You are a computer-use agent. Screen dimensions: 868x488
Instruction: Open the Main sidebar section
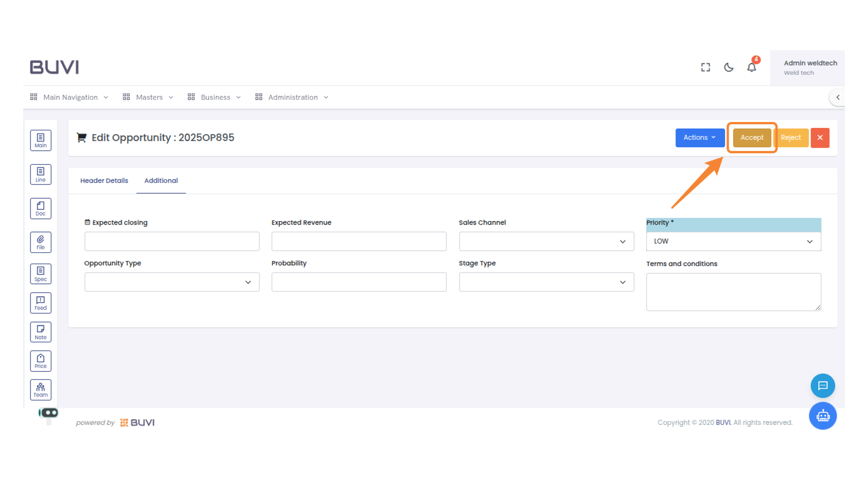[x=41, y=141]
